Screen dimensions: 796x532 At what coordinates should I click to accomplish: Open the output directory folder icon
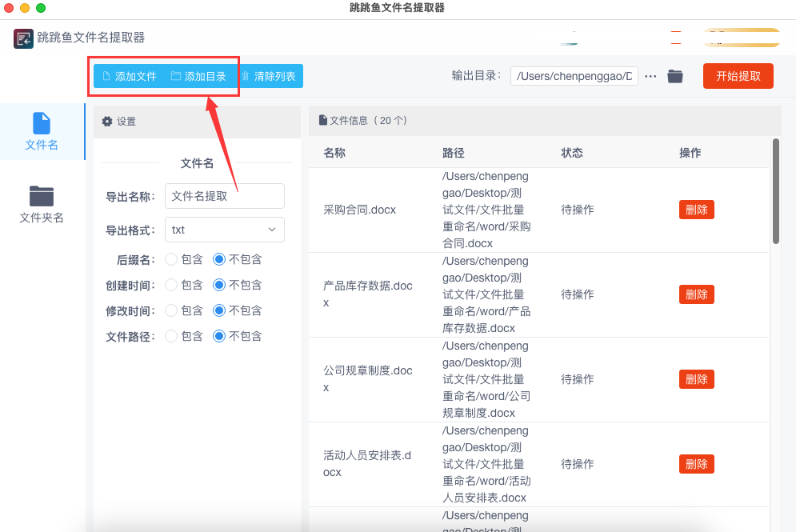click(x=675, y=76)
